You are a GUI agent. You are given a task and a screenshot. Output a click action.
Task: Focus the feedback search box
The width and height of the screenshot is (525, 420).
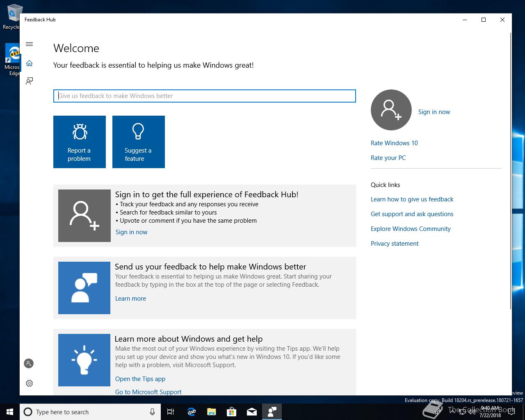coord(205,96)
